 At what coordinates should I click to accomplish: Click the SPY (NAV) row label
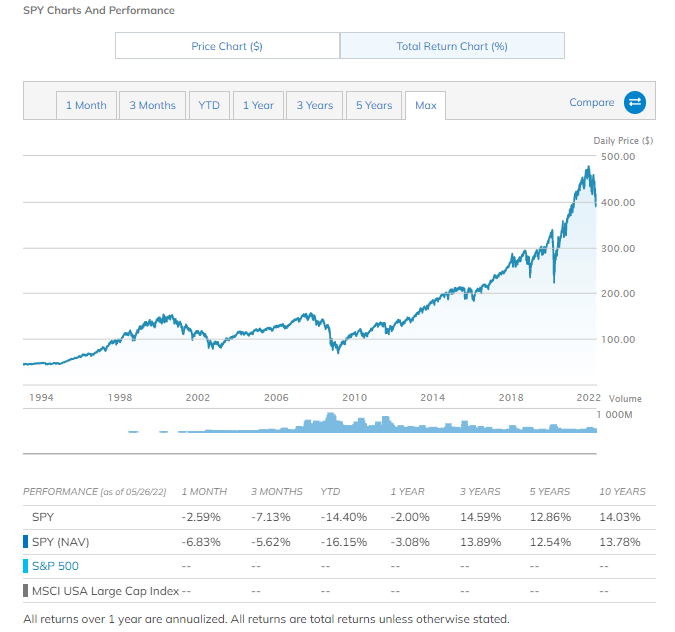coord(61,542)
